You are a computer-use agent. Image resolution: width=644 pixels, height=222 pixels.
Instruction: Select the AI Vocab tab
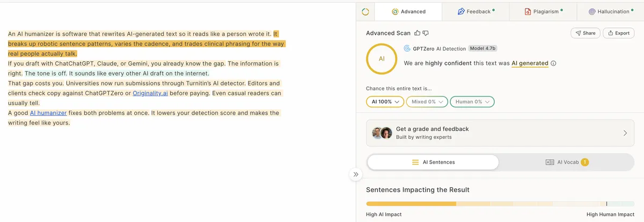(x=567, y=162)
